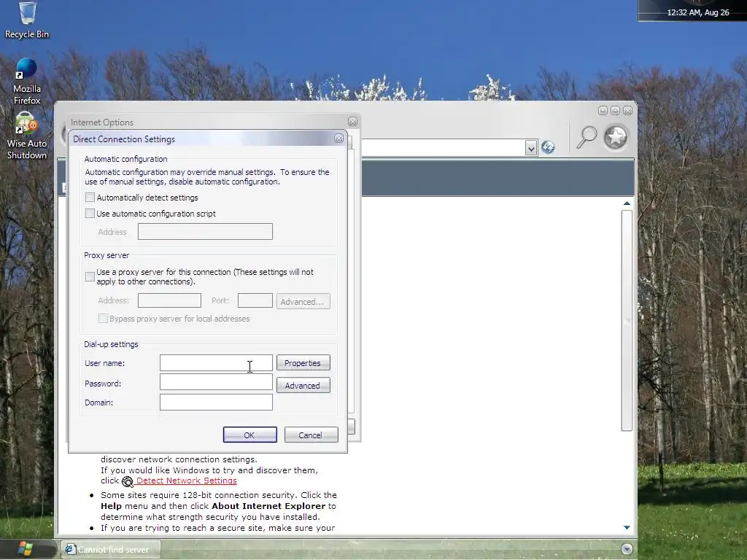Click the page scrollbar up arrow

627,203
